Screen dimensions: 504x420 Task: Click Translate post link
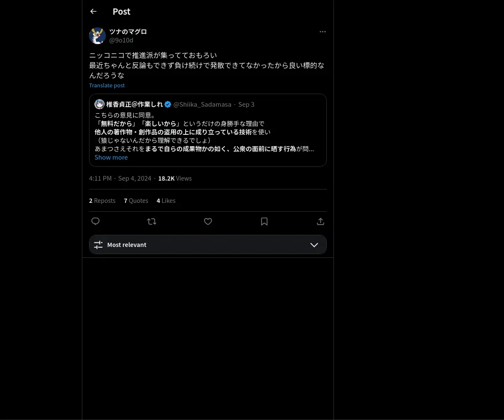pyautogui.click(x=107, y=85)
